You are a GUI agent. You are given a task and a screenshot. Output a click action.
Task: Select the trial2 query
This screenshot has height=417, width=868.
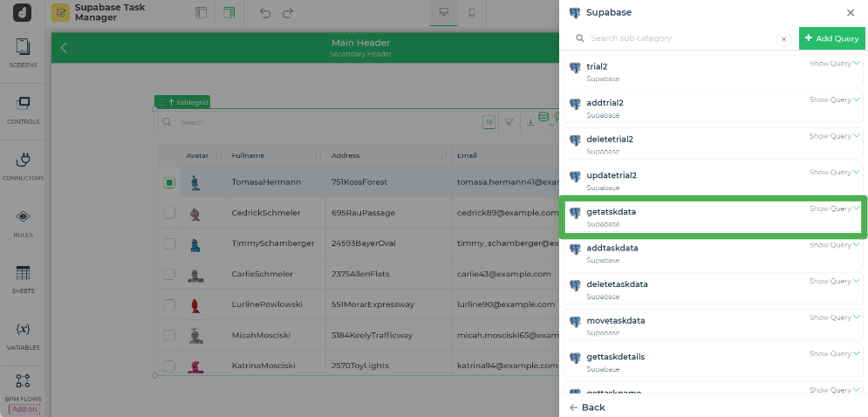713,71
